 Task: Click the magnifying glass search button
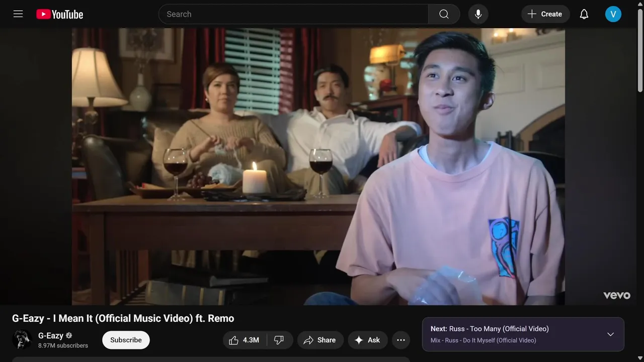coord(444,14)
